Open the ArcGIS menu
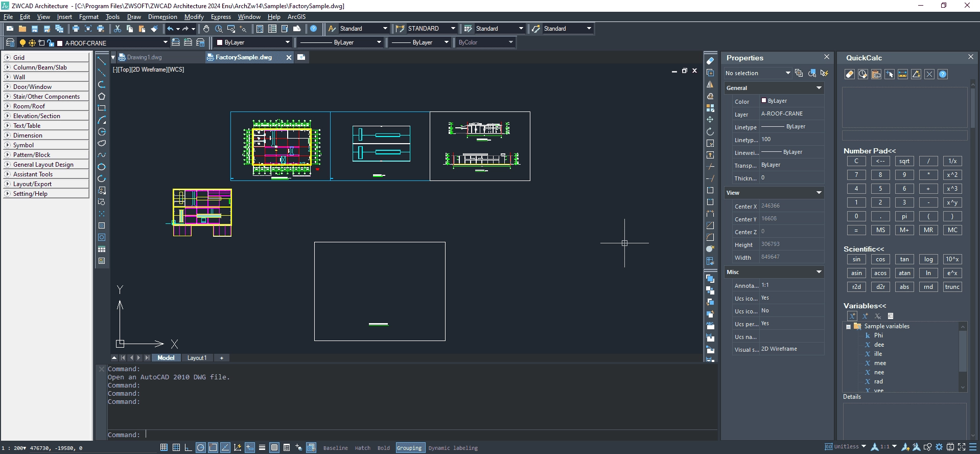This screenshot has height=454, width=980. click(296, 17)
